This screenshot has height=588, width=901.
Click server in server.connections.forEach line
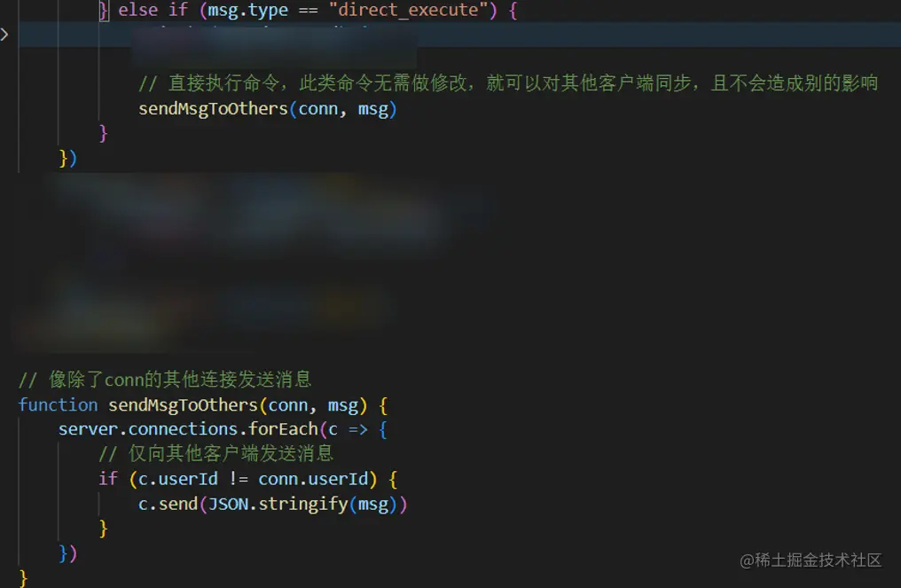pos(88,429)
